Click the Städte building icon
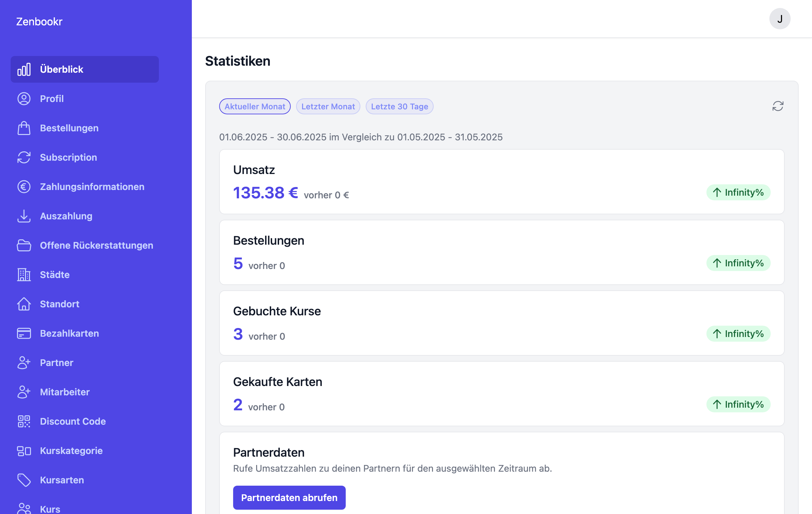The image size is (812, 514). [x=24, y=275]
